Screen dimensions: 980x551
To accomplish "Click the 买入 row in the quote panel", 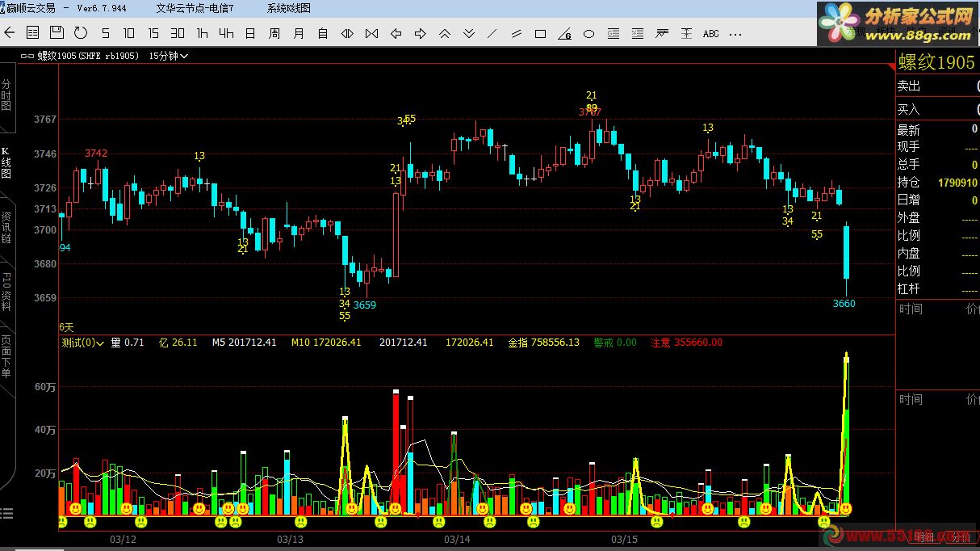I will click(938, 109).
